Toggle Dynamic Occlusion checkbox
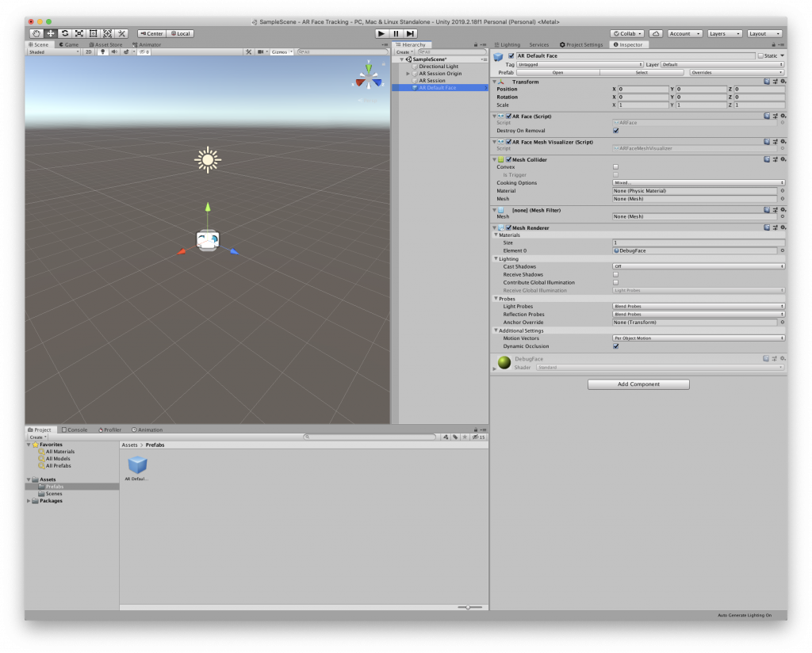The width and height of the screenshot is (812, 653). click(x=615, y=346)
